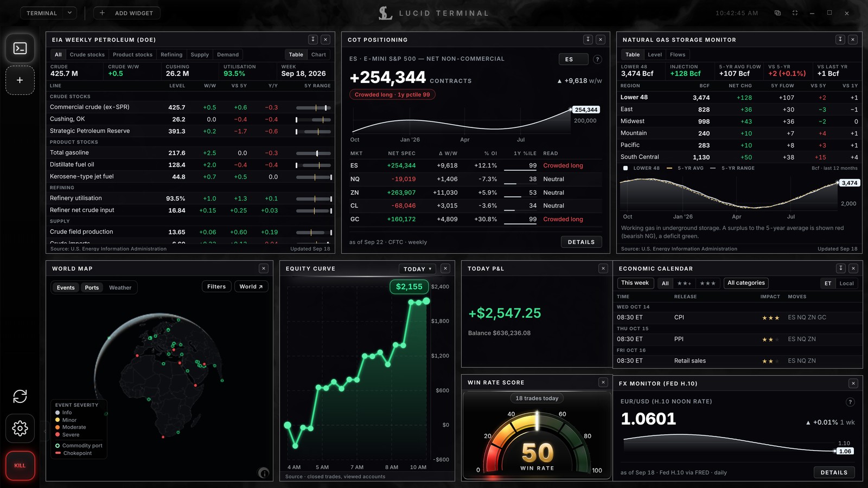The image size is (868, 488).
Task: Click the info icon on the World Map
Action: [264, 473]
